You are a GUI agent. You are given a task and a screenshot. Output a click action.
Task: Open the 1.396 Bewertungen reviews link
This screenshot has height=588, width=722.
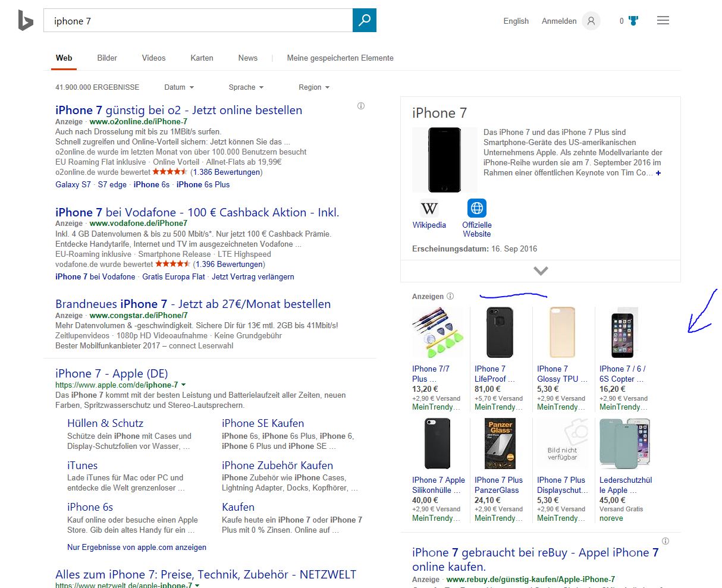point(229,264)
